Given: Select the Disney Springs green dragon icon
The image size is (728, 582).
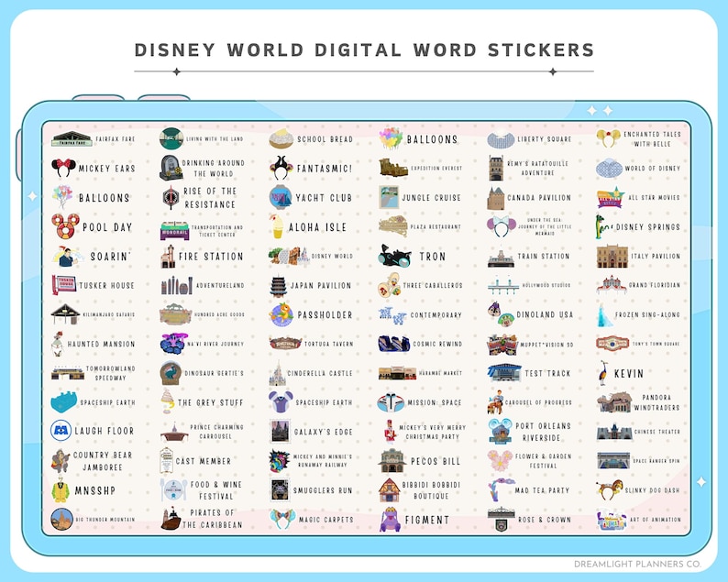Looking at the screenshot, I should tap(603, 226).
